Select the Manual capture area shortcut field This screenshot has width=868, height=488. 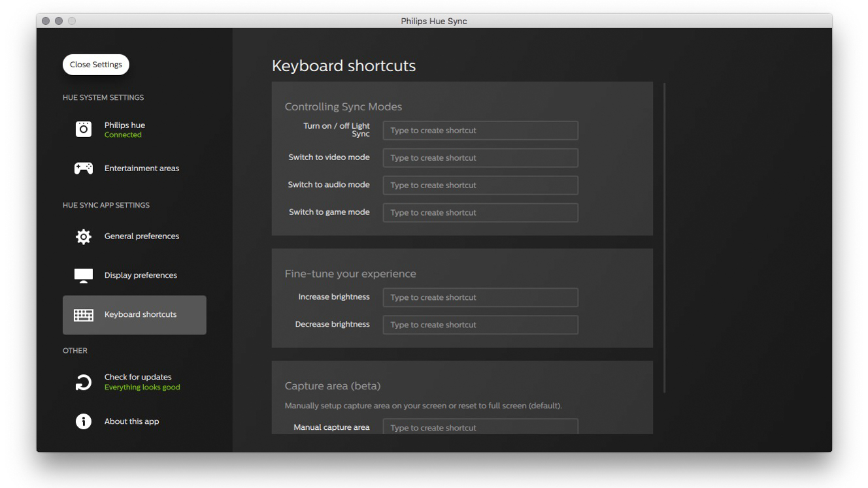[x=480, y=427]
